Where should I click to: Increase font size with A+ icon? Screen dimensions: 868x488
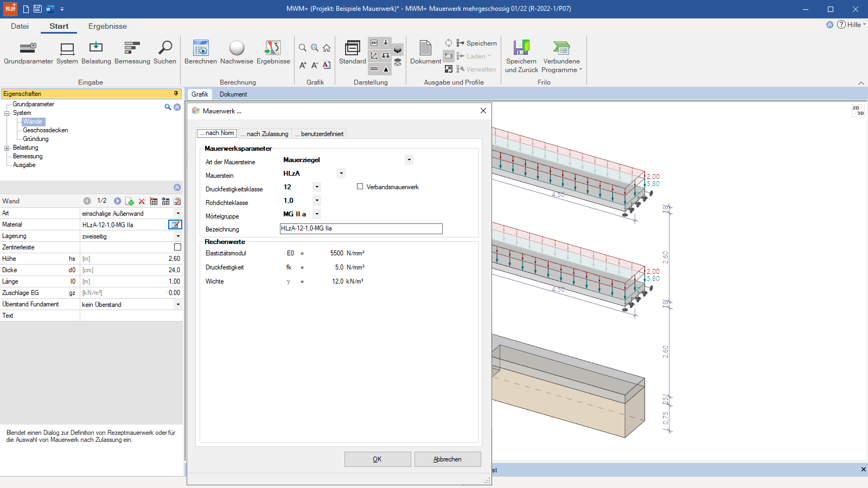(x=303, y=65)
